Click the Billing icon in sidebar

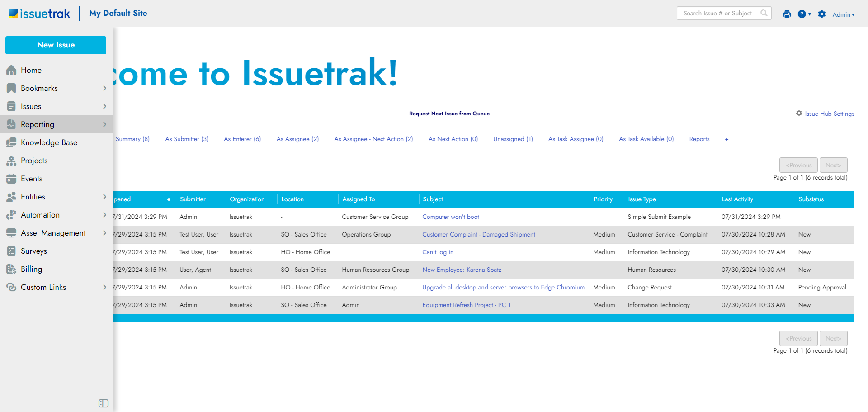tap(11, 269)
